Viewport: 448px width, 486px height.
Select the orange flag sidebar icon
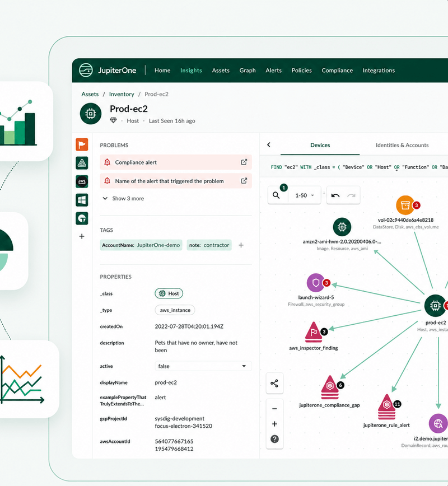[82, 144]
